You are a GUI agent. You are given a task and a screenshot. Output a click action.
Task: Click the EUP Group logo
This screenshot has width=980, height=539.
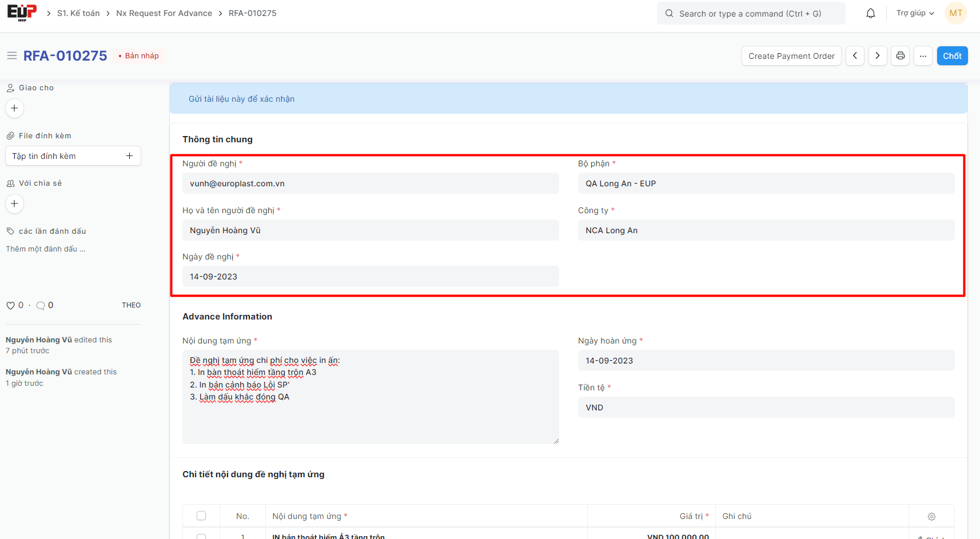pos(22,13)
